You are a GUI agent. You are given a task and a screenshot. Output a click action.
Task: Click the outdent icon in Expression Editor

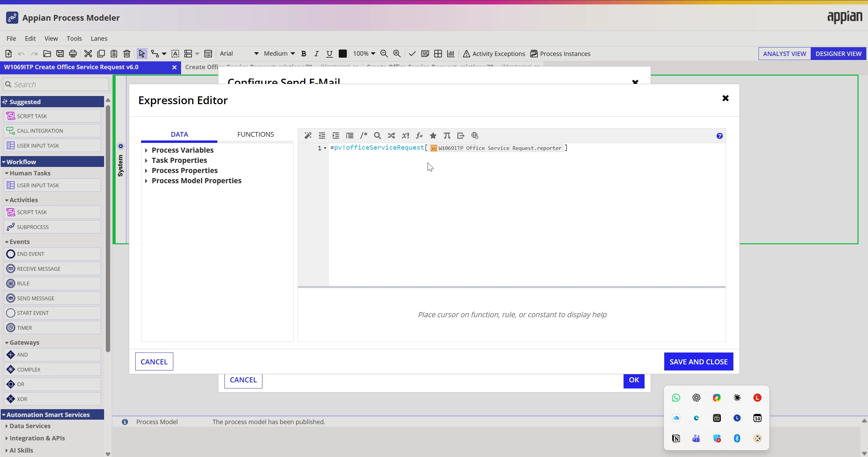point(322,136)
